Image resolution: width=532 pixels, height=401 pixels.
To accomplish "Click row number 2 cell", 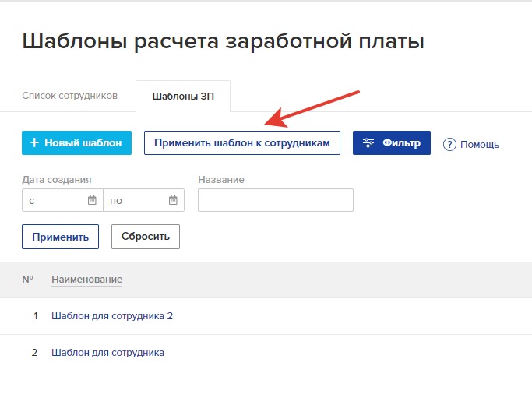I will pyautogui.click(x=34, y=353).
